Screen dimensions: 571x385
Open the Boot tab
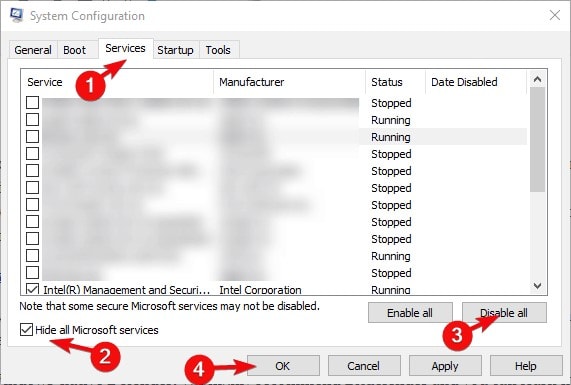(x=74, y=50)
